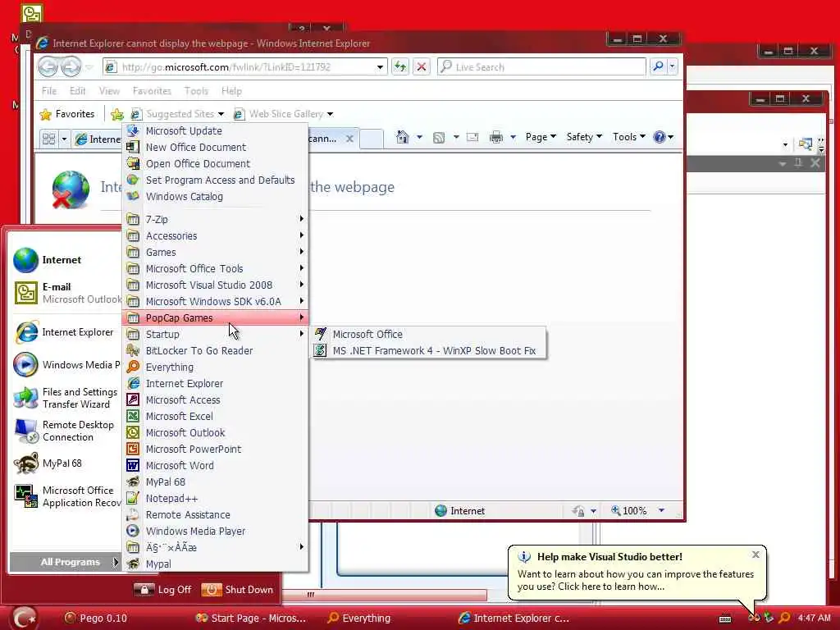Open the Help menu in IE
The height and width of the screenshot is (630, 840).
click(x=231, y=91)
